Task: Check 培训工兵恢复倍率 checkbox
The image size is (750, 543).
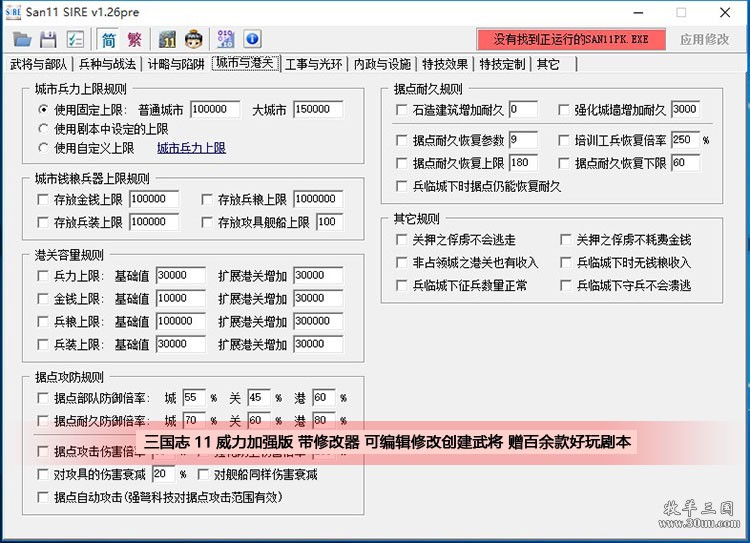Action: click(564, 140)
